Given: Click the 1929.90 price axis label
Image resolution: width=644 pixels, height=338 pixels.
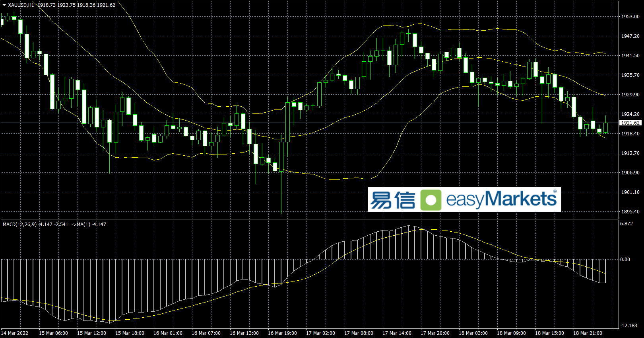Looking at the screenshot, I should click(x=630, y=95).
